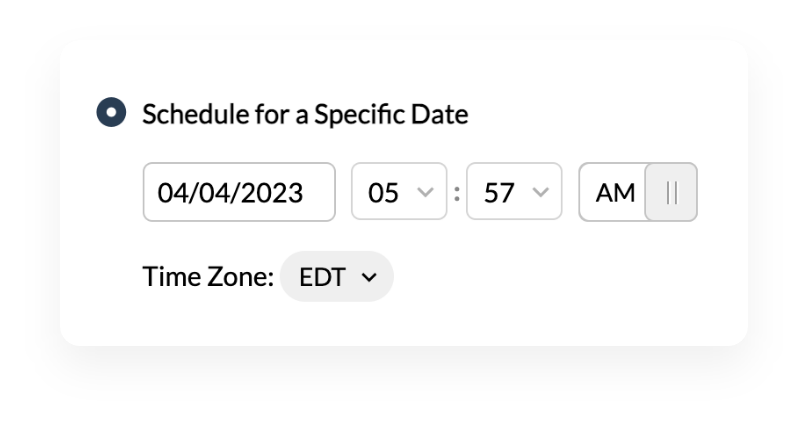
Task: Click the grip handle on the AM toggle
Action: click(671, 192)
